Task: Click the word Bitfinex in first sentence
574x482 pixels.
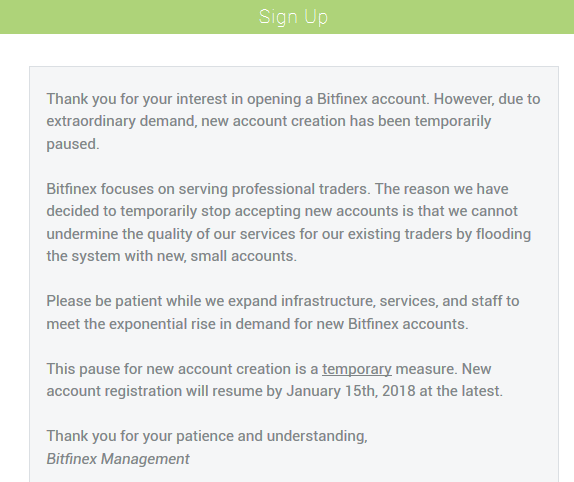Action: point(342,99)
